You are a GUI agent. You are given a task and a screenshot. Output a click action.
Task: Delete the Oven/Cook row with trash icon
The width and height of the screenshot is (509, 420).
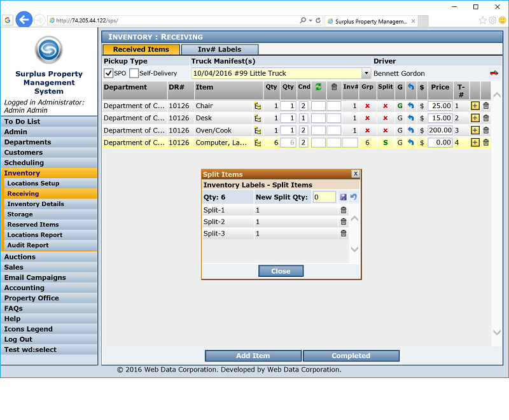486,130
